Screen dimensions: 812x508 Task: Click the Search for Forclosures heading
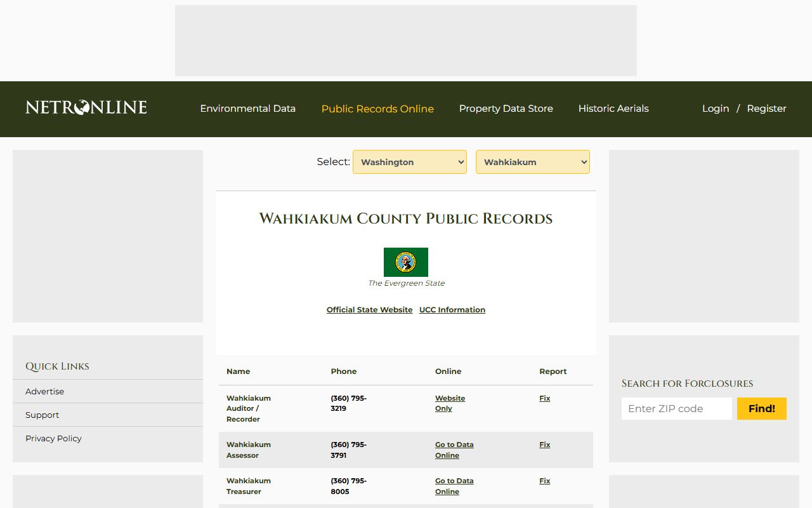click(688, 384)
